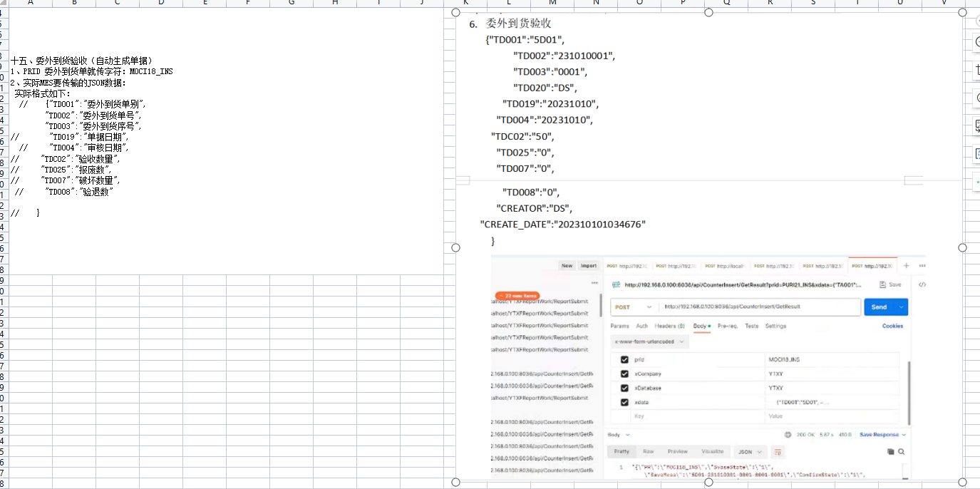Click the Save icon next to request URL
The width and height of the screenshot is (980, 489).
pyautogui.click(x=891, y=284)
